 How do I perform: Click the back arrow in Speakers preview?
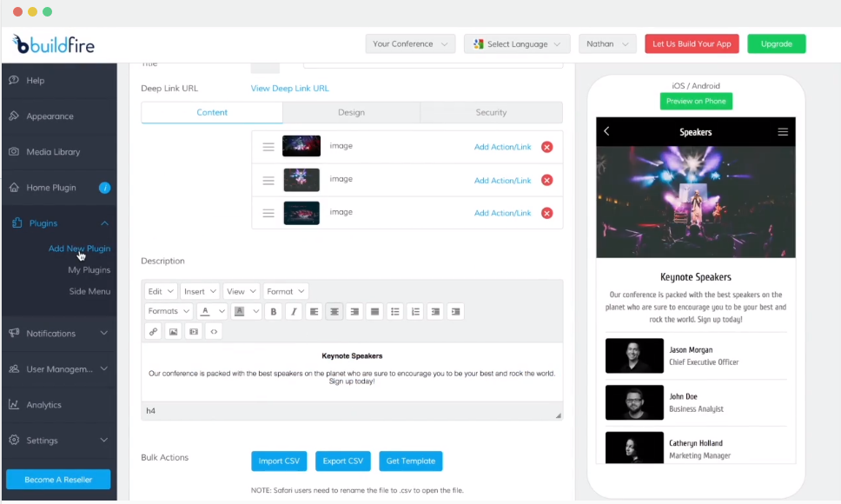pyautogui.click(x=606, y=131)
